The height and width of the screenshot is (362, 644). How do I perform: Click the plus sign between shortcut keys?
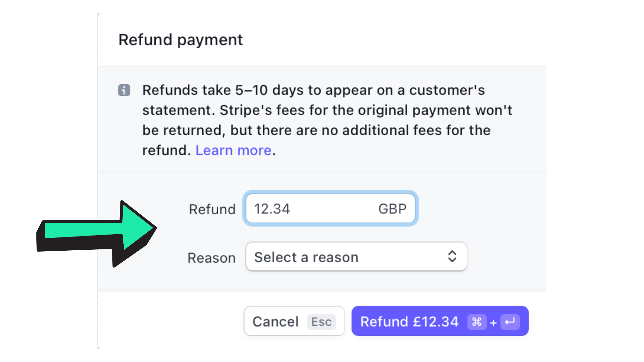(493, 322)
